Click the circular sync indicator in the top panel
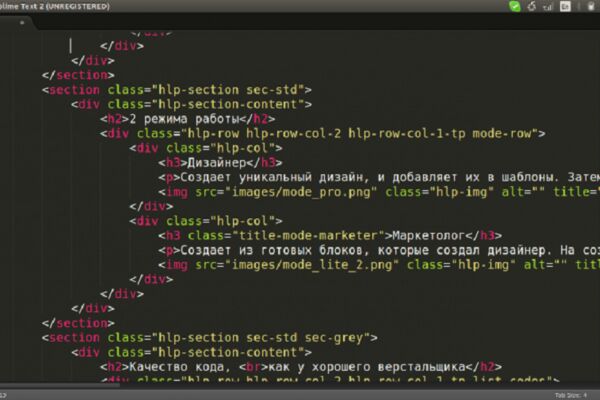The height and width of the screenshot is (400, 600). (x=532, y=6)
